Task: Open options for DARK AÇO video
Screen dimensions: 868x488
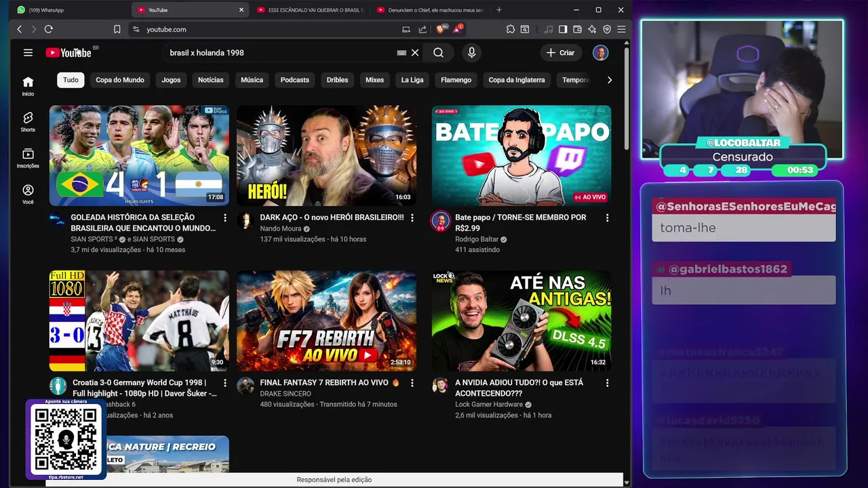Action: (412, 218)
